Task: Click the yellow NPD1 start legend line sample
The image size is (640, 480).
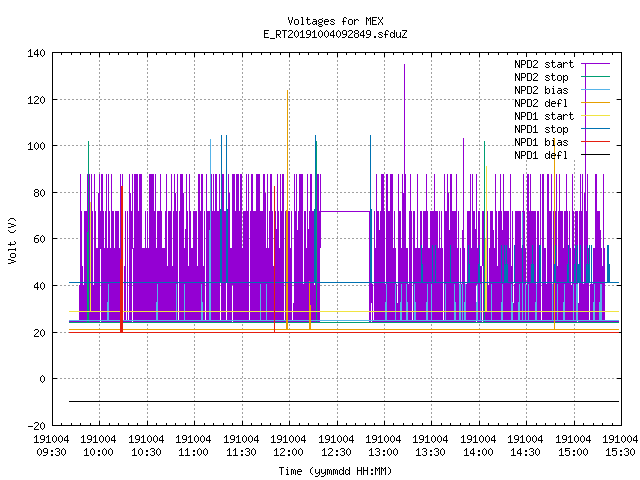Action: point(595,116)
